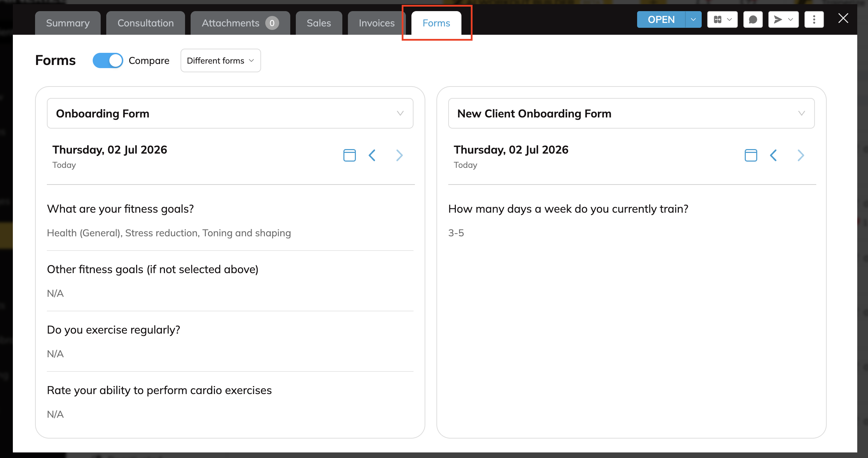The height and width of the screenshot is (458, 868).
Task: Go to next date in Onboarding Form
Action: click(x=399, y=155)
